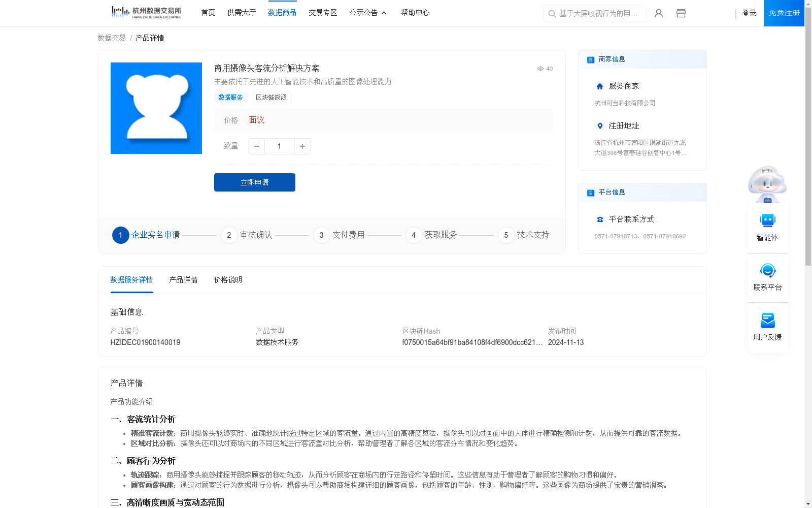This screenshot has width=812, height=508.
Task: Switch to 价格说明 tab
Action: [x=228, y=280]
